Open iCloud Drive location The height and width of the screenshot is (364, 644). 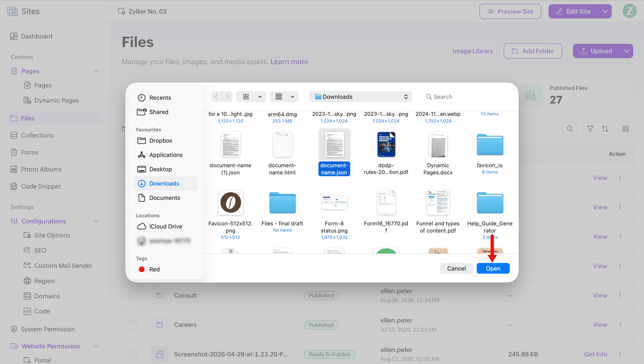pyautogui.click(x=160, y=226)
